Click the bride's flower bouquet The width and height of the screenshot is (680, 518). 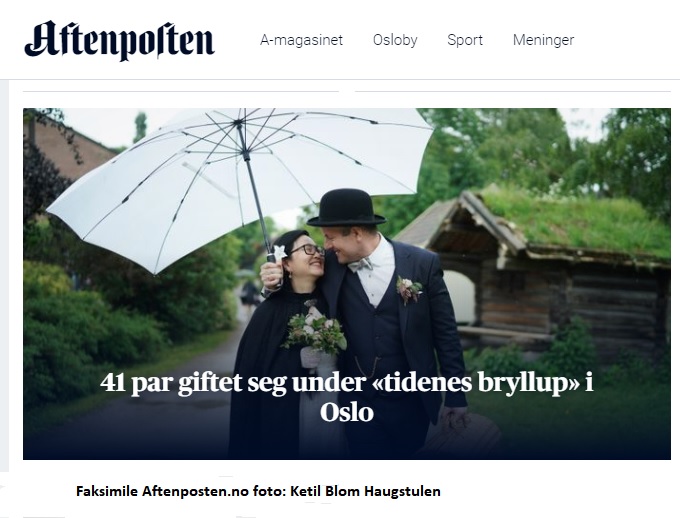pos(315,332)
